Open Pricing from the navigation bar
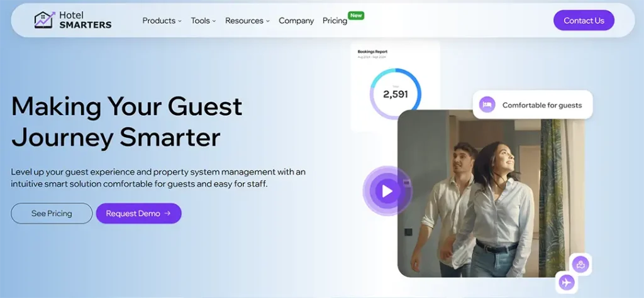 coord(335,21)
